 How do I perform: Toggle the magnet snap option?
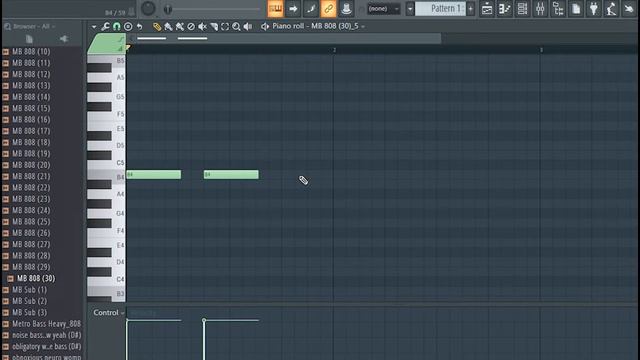pos(117,27)
